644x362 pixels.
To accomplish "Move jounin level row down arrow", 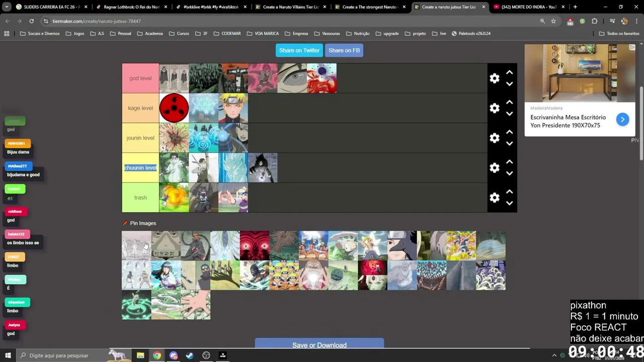I will tap(509, 143).
